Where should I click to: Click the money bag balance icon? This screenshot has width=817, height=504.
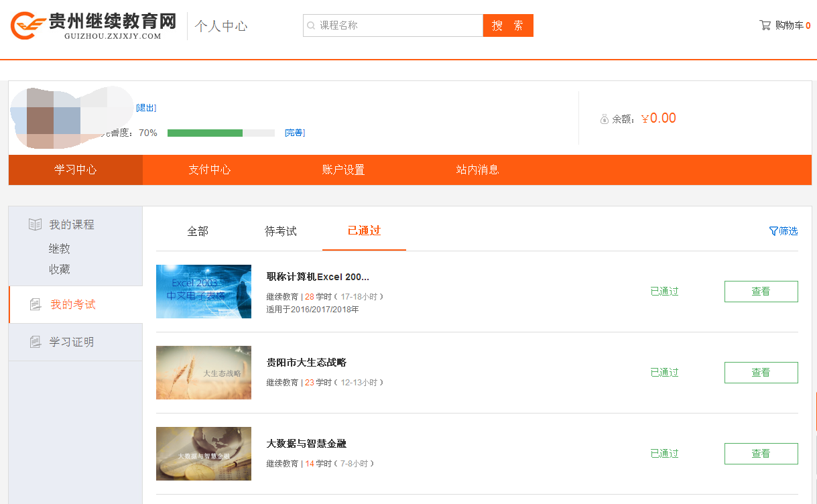605,119
